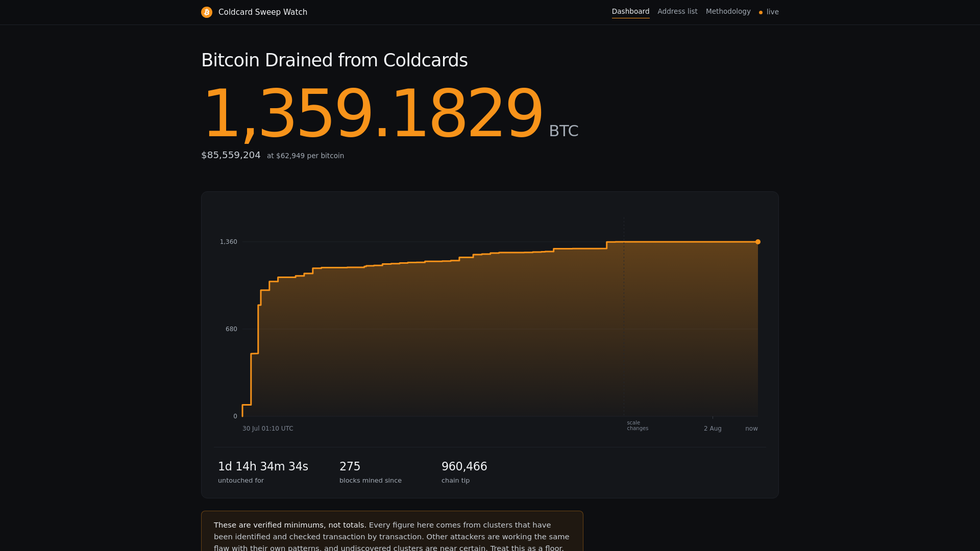This screenshot has height=551, width=980.
Task: Click the "scale changes" marker label
Action: click(x=638, y=426)
